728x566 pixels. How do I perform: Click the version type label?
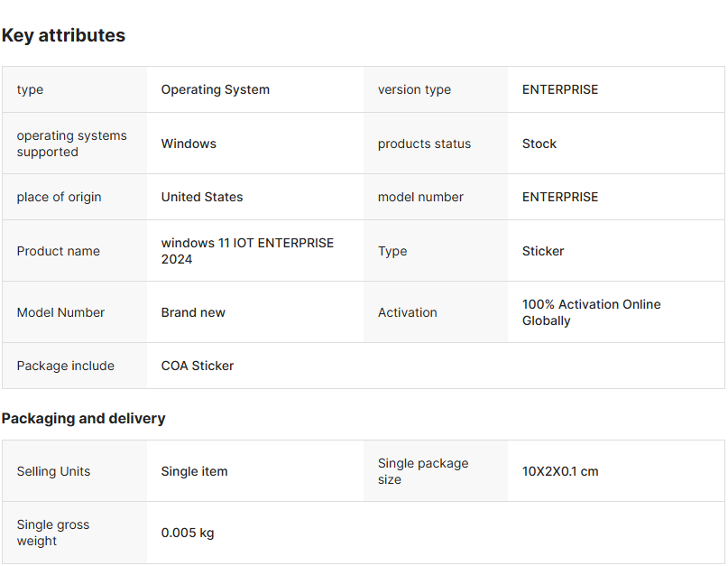pyautogui.click(x=414, y=89)
